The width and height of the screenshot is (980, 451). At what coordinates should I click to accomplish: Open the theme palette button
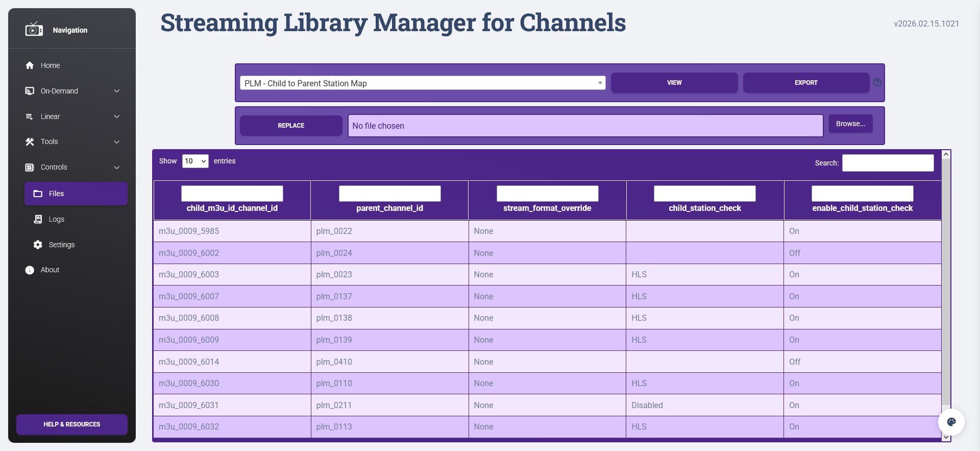click(951, 422)
